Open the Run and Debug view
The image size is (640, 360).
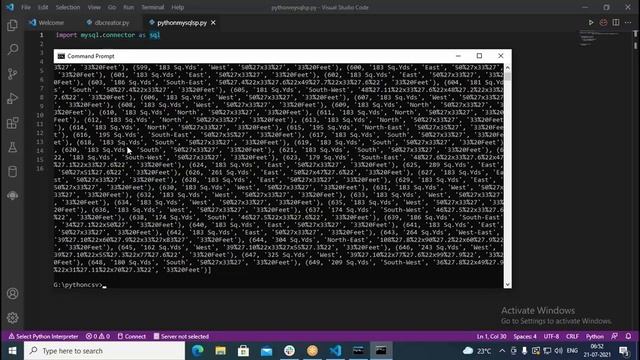pos(12,98)
